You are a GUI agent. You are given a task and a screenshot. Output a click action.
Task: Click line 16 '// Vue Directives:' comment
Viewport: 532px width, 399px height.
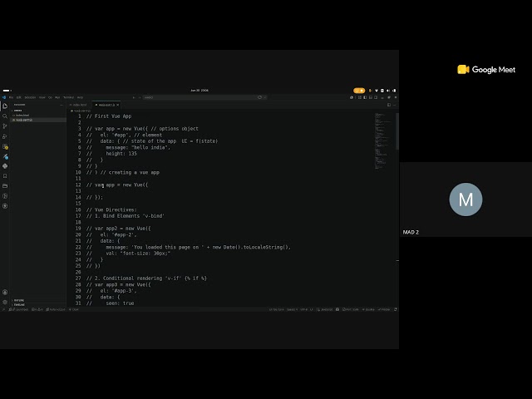coord(111,209)
